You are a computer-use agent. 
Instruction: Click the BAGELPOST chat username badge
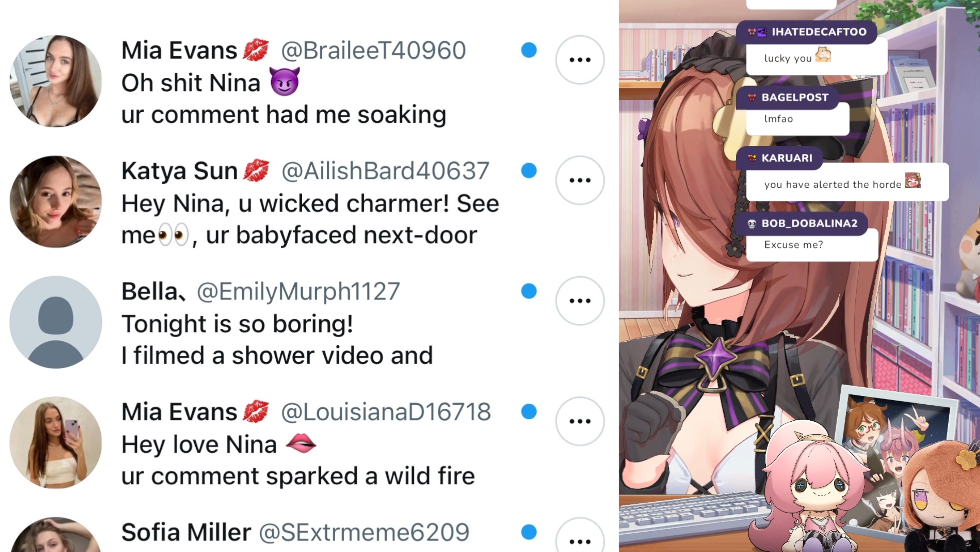point(788,97)
